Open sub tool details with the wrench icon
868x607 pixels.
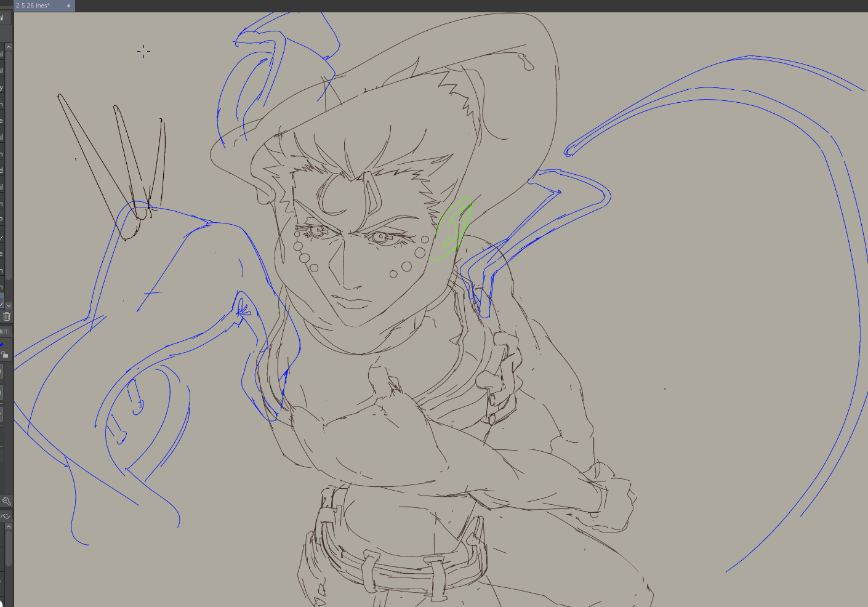pos(6,501)
